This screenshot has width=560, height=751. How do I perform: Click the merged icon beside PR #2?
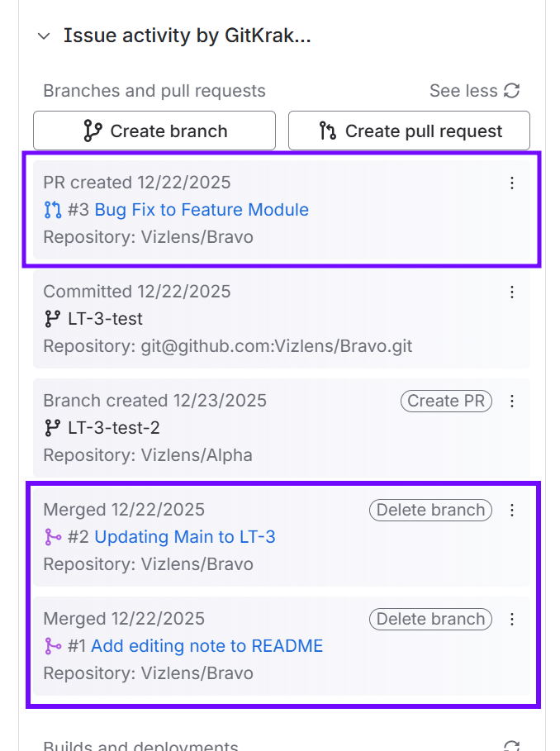(53, 537)
